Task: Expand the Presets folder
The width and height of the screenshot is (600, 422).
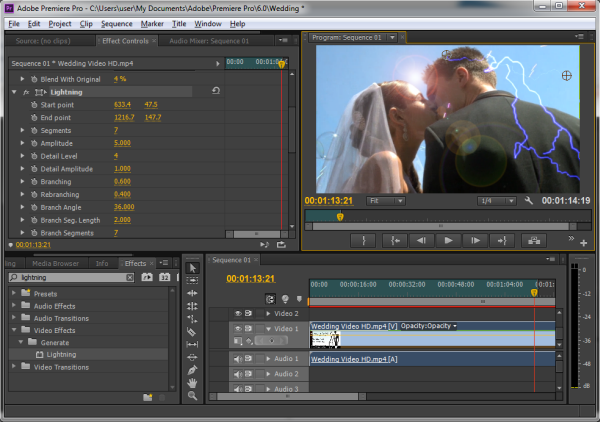Action: click(x=14, y=293)
